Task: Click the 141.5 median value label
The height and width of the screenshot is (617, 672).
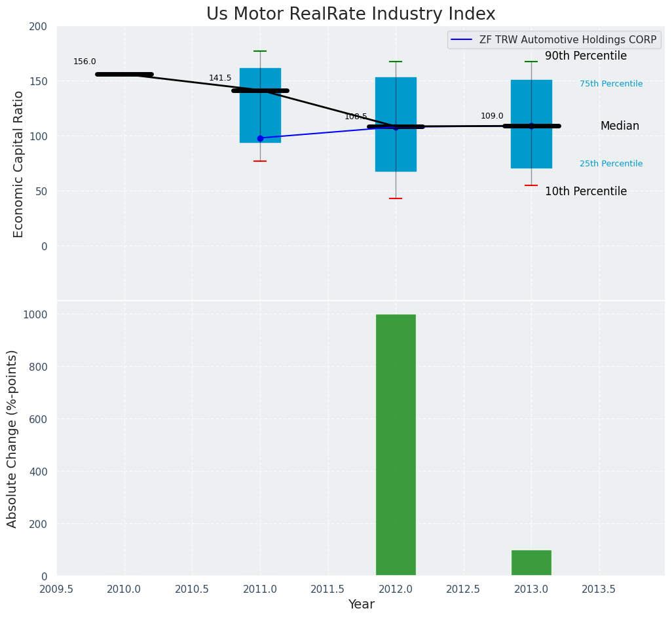Action: (220, 78)
